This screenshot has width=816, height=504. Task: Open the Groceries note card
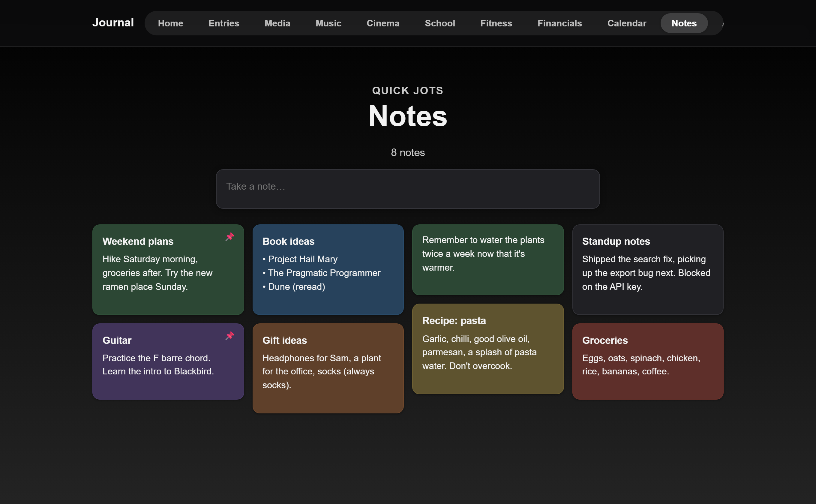(648, 361)
